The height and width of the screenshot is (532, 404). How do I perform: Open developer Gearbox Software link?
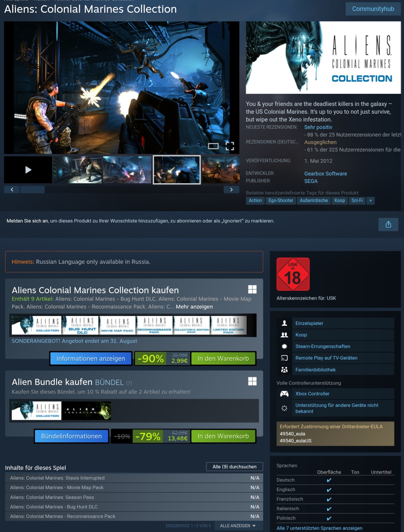coord(326,174)
